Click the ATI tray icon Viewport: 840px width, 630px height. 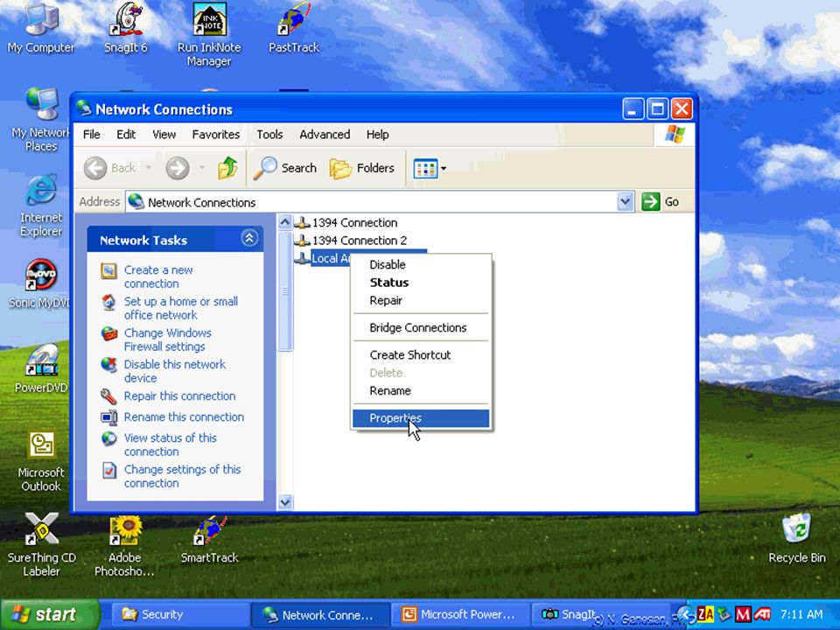[x=762, y=614]
